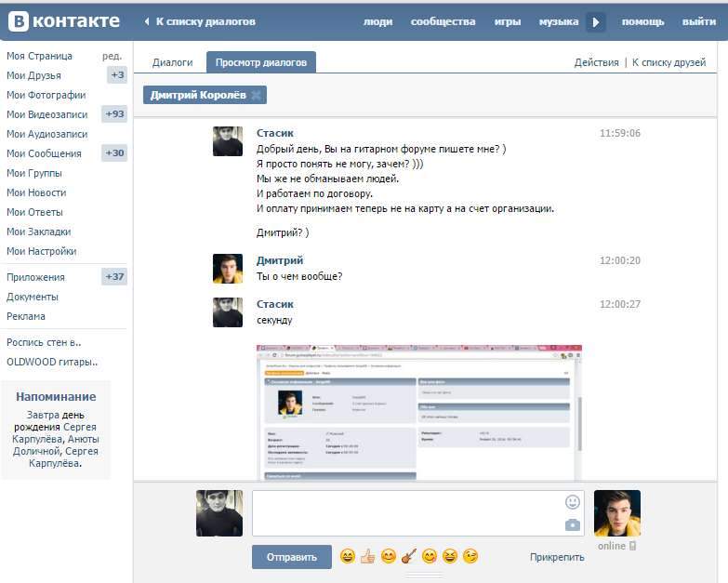Screen dimensions: 728x583
Task: Open Мои Настройки
Action: pyautogui.click(x=41, y=251)
